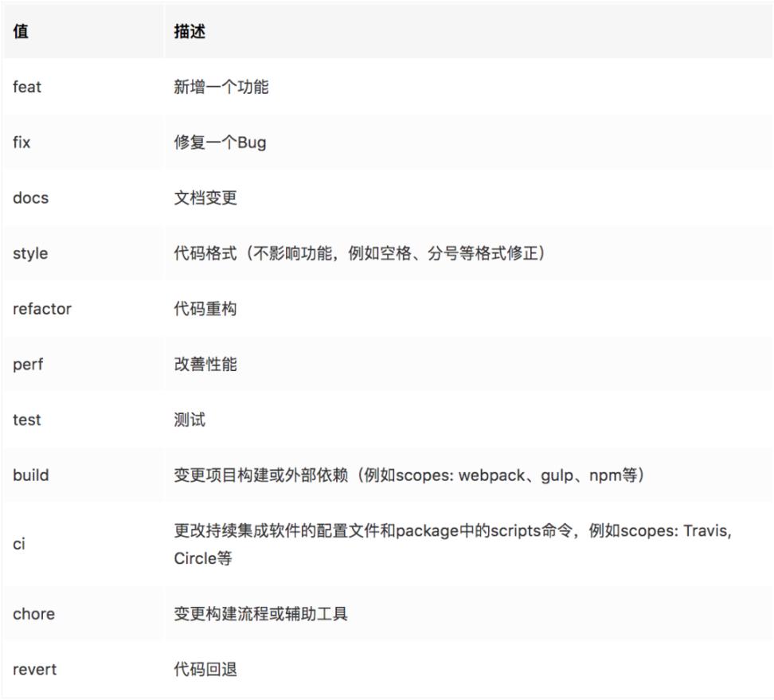The width and height of the screenshot is (774, 700).
Task: Select the 改善性能 description cell
Action: (205, 365)
